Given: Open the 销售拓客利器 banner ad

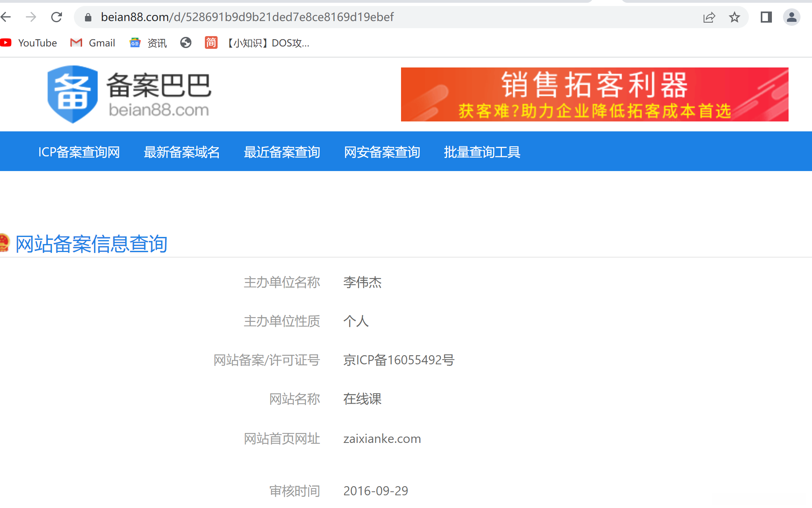Looking at the screenshot, I should click(594, 94).
